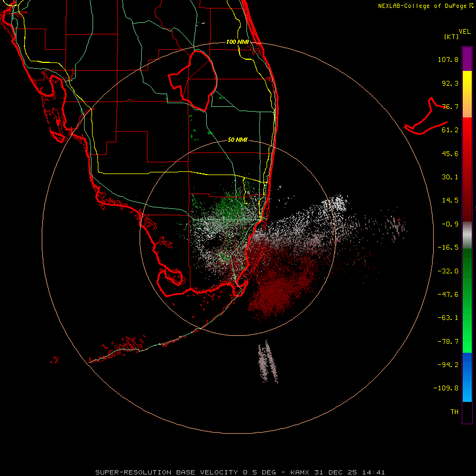The image size is (476, 476).
Task: Click the 76.7 velocity scale value
Action: pyautogui.click(x=450, y=106)
